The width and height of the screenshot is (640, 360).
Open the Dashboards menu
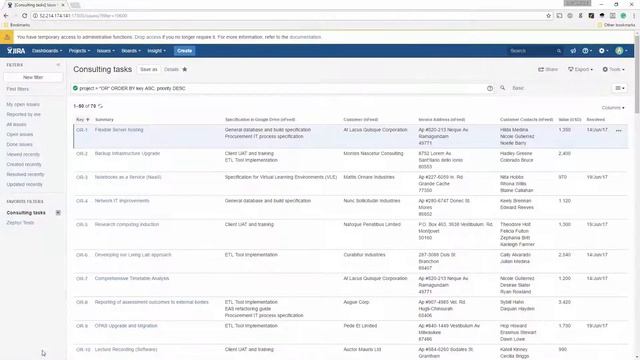47,51
